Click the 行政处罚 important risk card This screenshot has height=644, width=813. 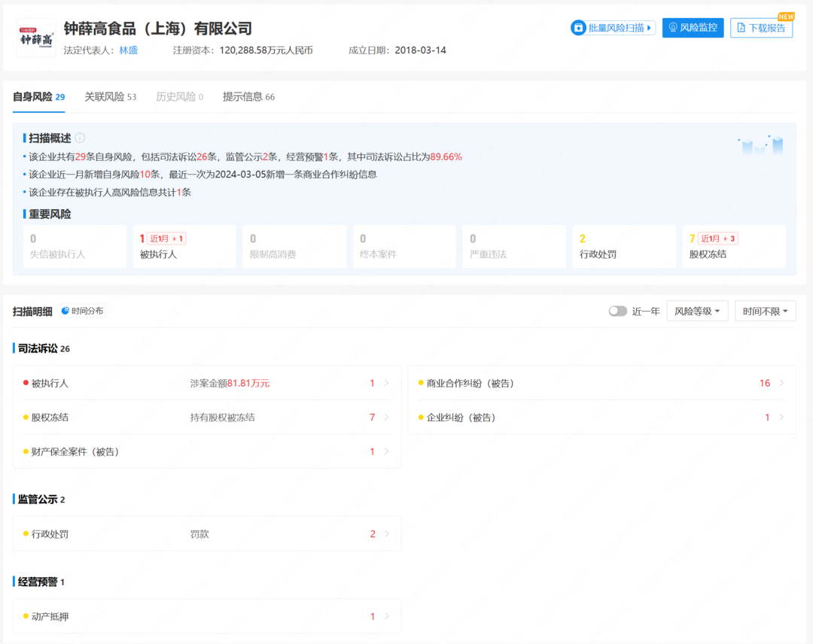623,247
